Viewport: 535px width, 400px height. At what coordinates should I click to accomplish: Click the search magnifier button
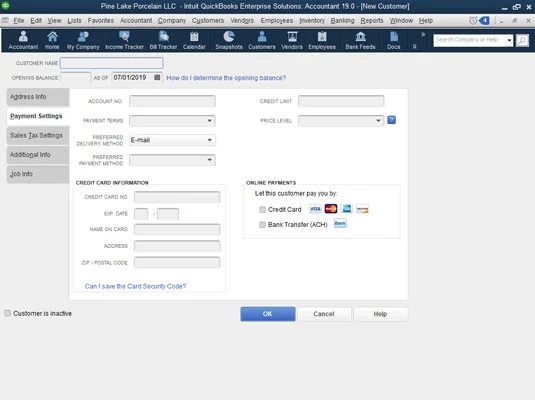[522, 40]
